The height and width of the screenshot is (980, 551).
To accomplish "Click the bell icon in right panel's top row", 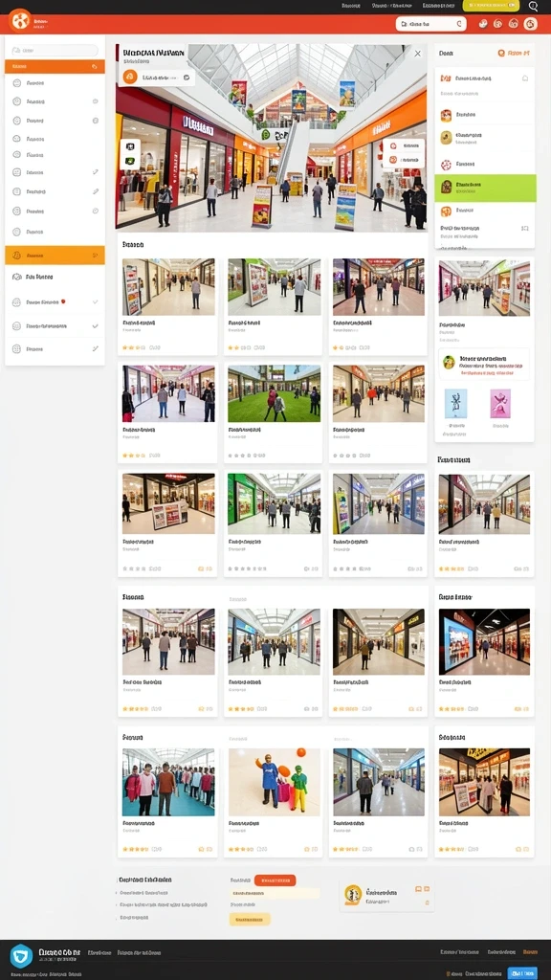I will coord(525,78).
